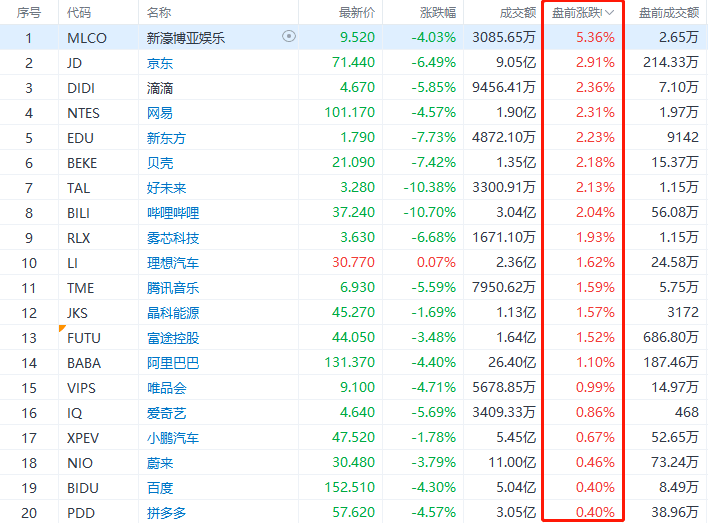Open the 腾讯音乐 stock link
This screenshot has width=708, height=523.
(173, 288)
